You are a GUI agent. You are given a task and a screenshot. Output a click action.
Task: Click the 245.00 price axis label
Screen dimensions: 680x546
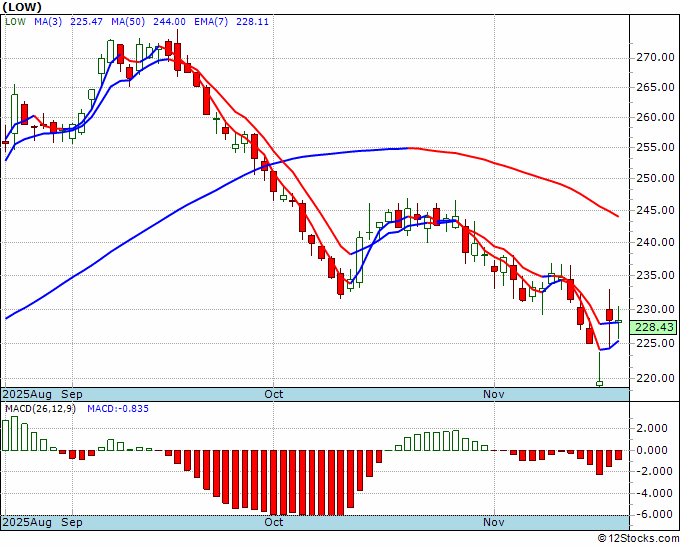click(655, 210)
